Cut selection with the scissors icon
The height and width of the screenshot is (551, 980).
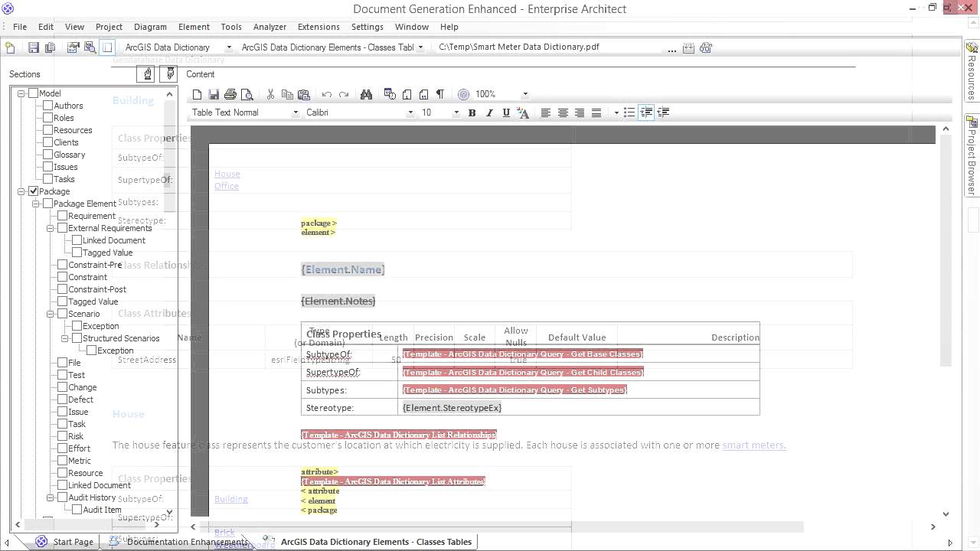point(270,94)
